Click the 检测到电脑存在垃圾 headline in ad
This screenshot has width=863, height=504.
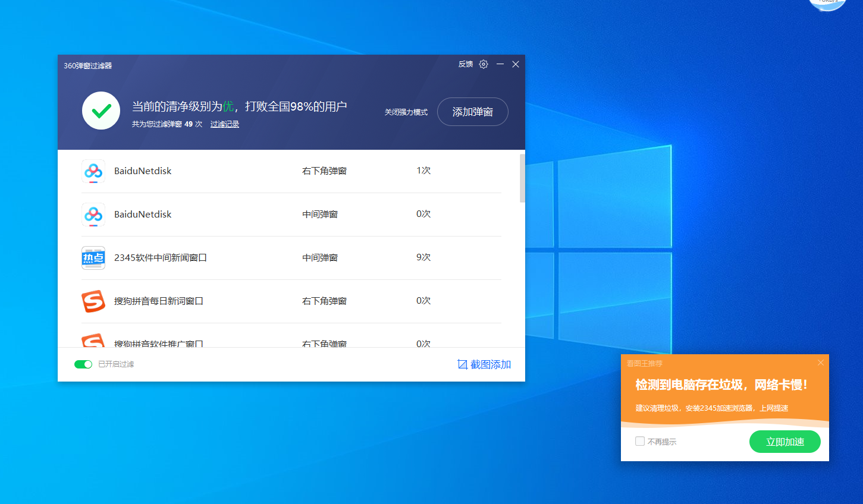(721, 385)
